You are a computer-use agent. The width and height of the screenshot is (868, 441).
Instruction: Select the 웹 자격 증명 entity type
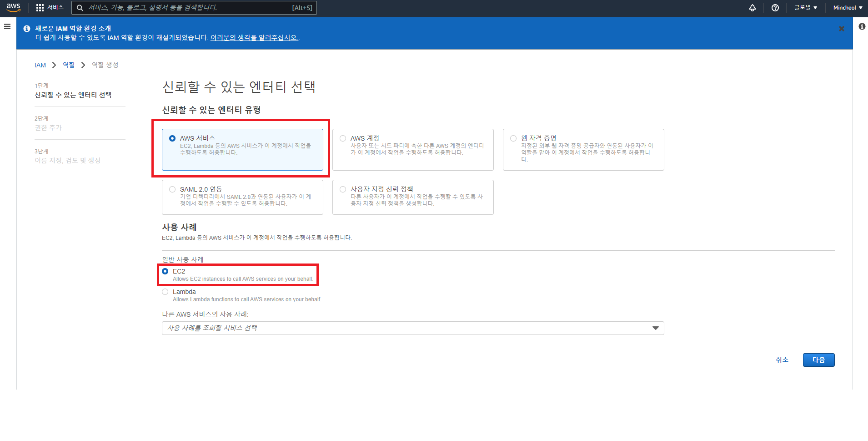coord(583,149)
